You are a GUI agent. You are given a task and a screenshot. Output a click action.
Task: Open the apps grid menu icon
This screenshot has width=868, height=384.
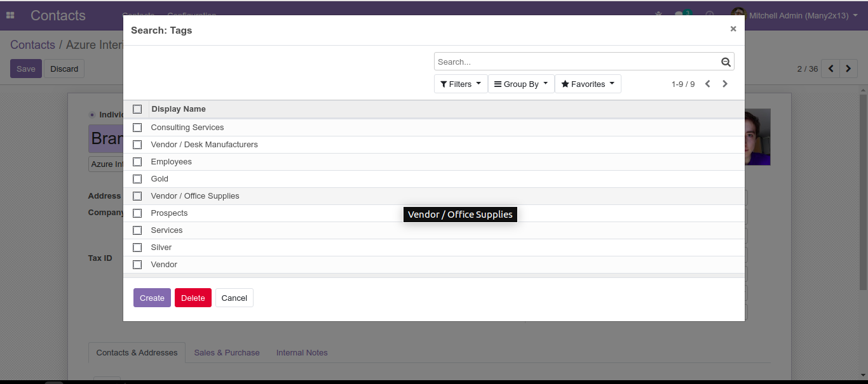tap(10, 15)
